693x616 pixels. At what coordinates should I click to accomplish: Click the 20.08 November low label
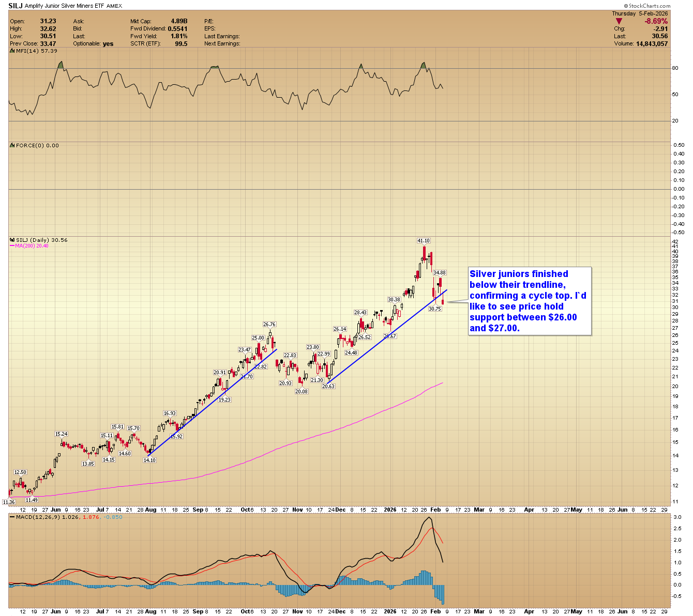click(302, 391)
